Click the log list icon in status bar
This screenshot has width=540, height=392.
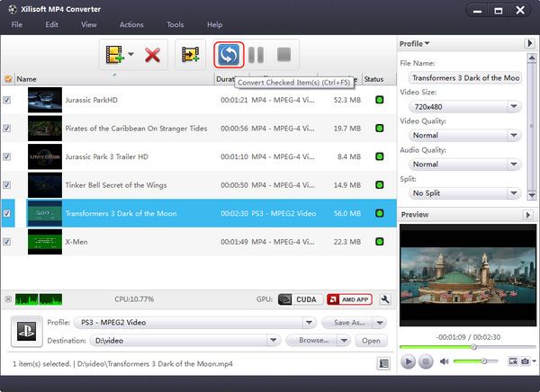(x=383, y=363)
